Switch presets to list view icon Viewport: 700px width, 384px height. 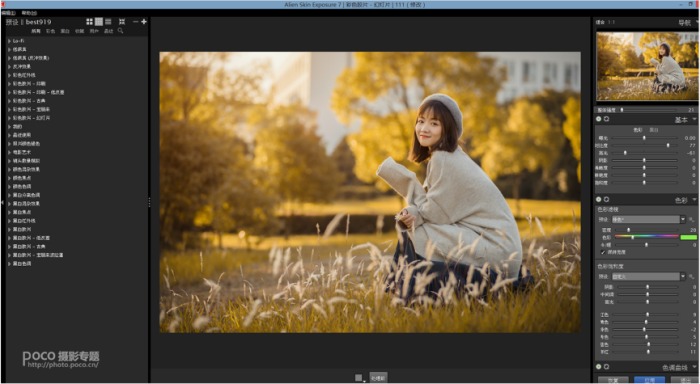108,21
